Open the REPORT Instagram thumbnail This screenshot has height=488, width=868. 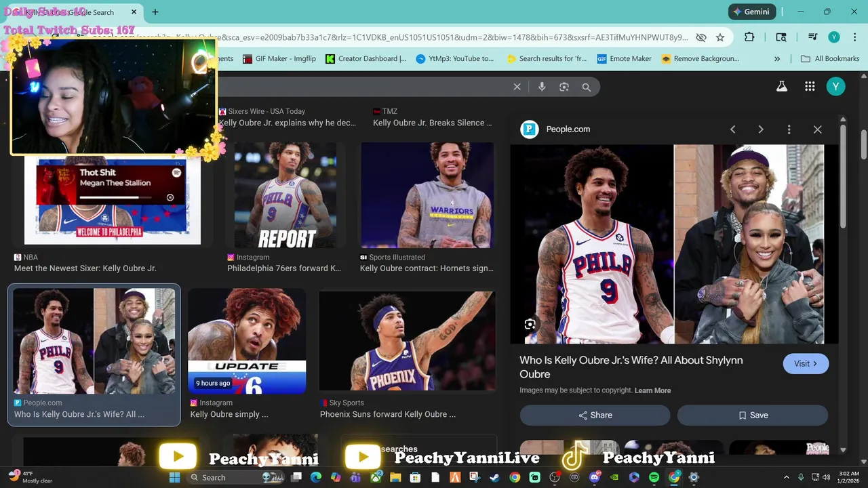pos(285,195)
